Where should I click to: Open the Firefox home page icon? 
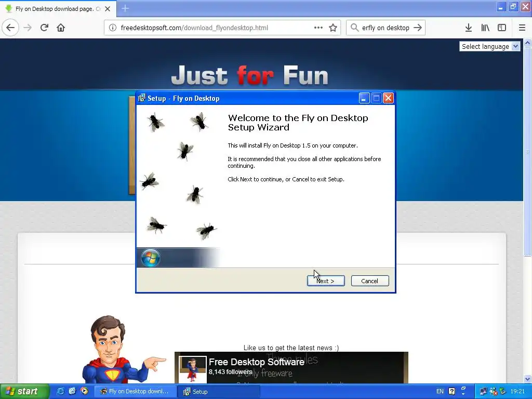tap(61, 28)
